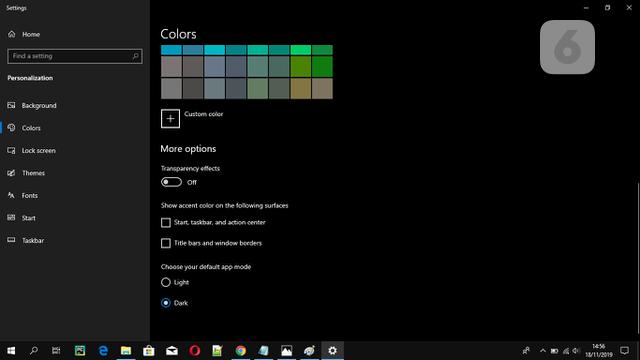Screen dimensions: 640x360
Task: Open the Action Center notification icon
Action: [624, 351]
